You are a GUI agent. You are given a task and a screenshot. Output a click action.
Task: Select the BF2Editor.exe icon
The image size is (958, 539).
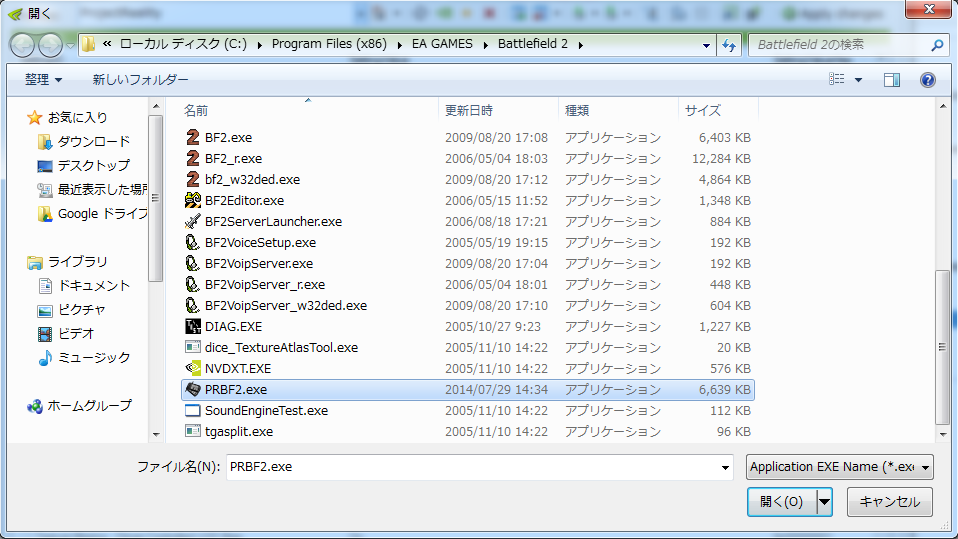tap(193, 200)
